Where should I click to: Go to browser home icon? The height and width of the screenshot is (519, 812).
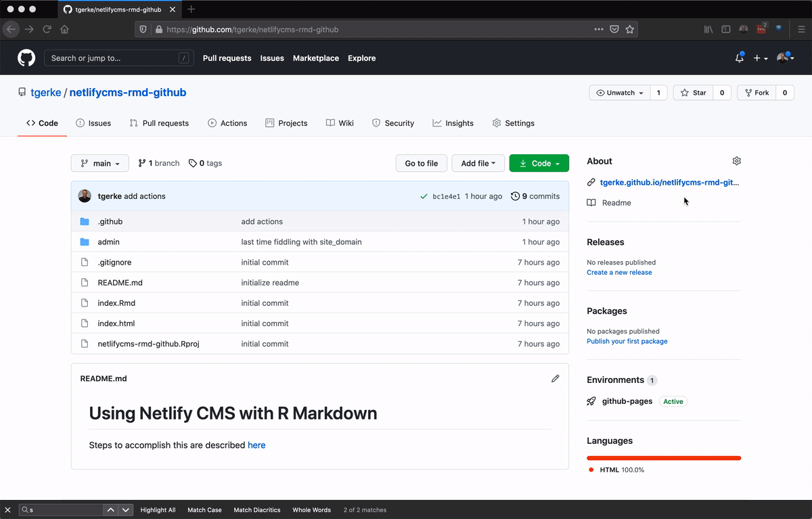pyautogui.click(x=64, y=29)
